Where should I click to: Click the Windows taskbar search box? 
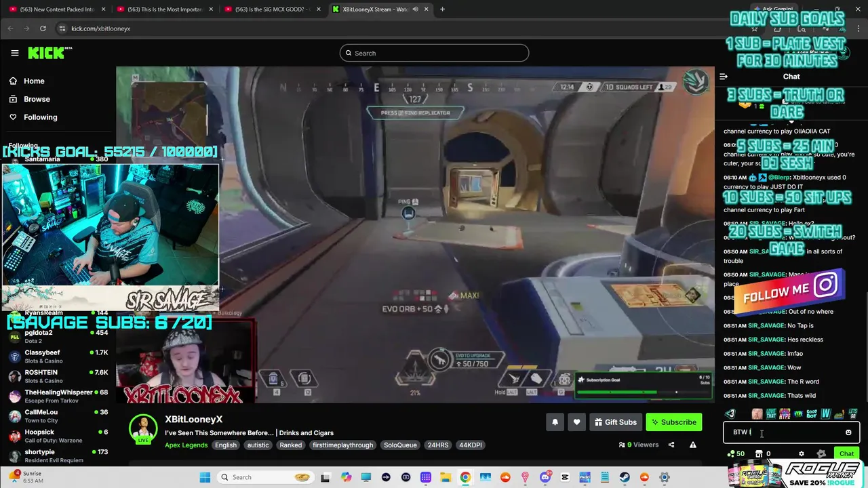click(x=267, y=477)
